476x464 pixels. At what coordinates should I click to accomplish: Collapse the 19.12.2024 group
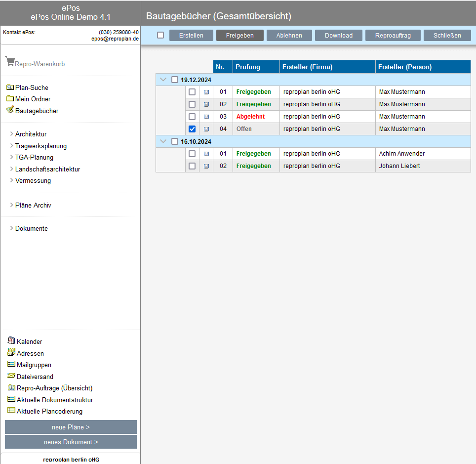[x=163, y=80]
